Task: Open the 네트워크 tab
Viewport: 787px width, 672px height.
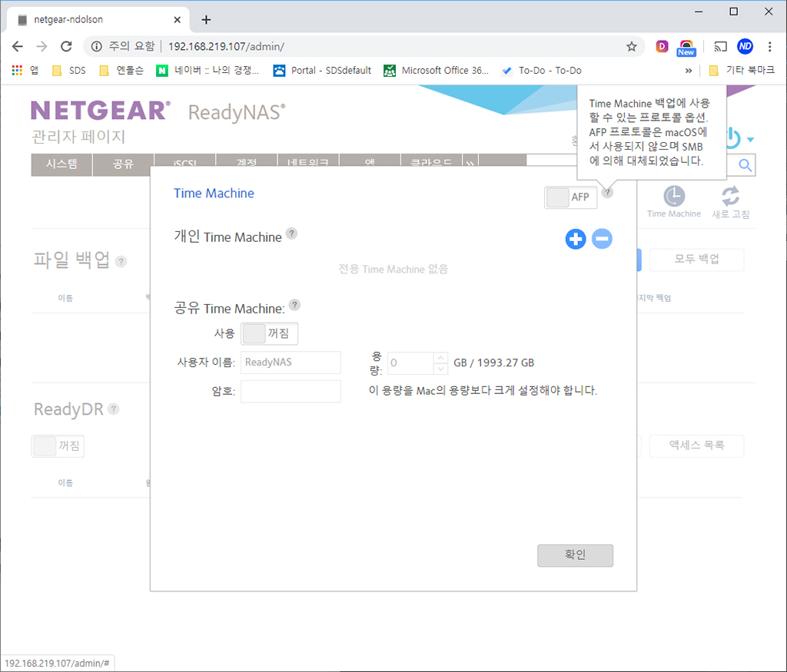Action: pos(308,161)
